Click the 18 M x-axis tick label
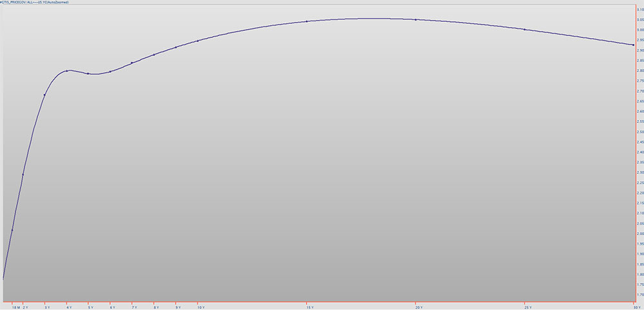The width and height of the screenshot is (644, 310). coord(15,308)
